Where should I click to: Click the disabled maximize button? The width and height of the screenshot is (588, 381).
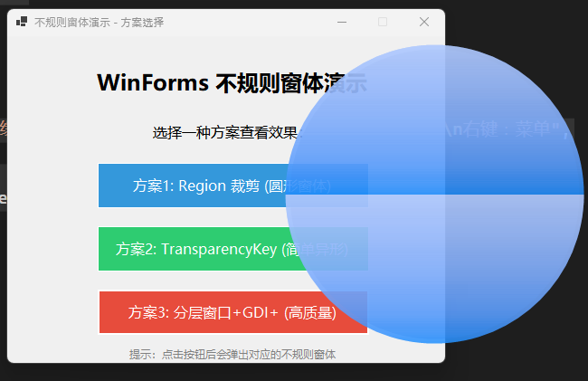pyautogui.click(x=383, y=22)
